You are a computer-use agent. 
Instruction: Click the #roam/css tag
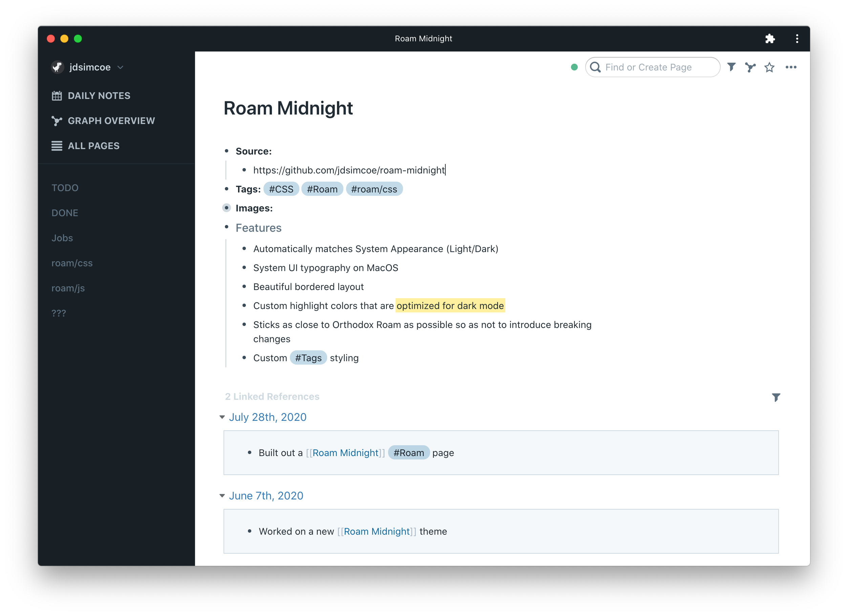pyautogui.click(x=374, y=189)
